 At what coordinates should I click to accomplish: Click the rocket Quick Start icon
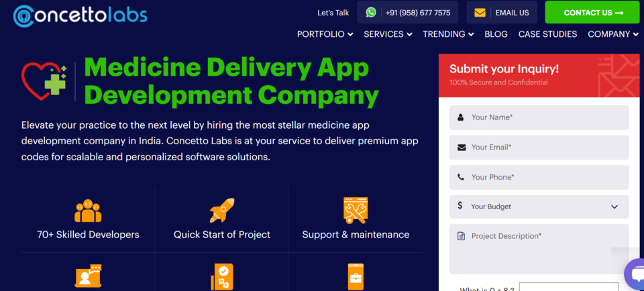222,211
